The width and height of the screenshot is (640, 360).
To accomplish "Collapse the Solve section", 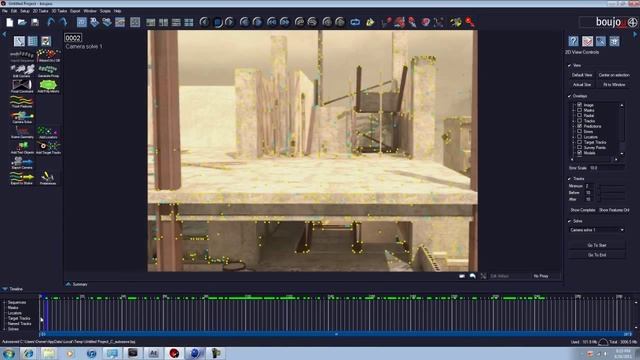I will pyautogui.click(x=570, y=221).
